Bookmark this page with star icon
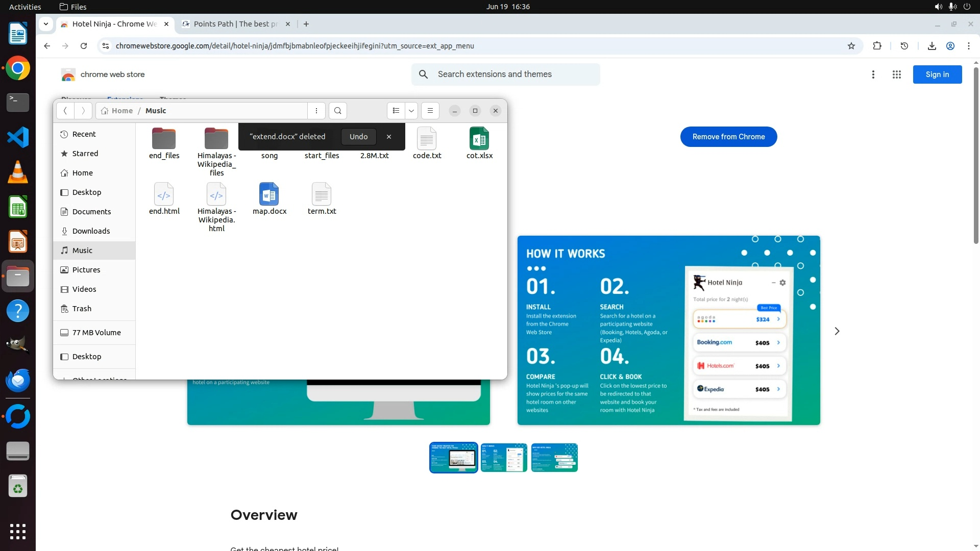Viewport: 980px width, 551px height. (851, 46)
